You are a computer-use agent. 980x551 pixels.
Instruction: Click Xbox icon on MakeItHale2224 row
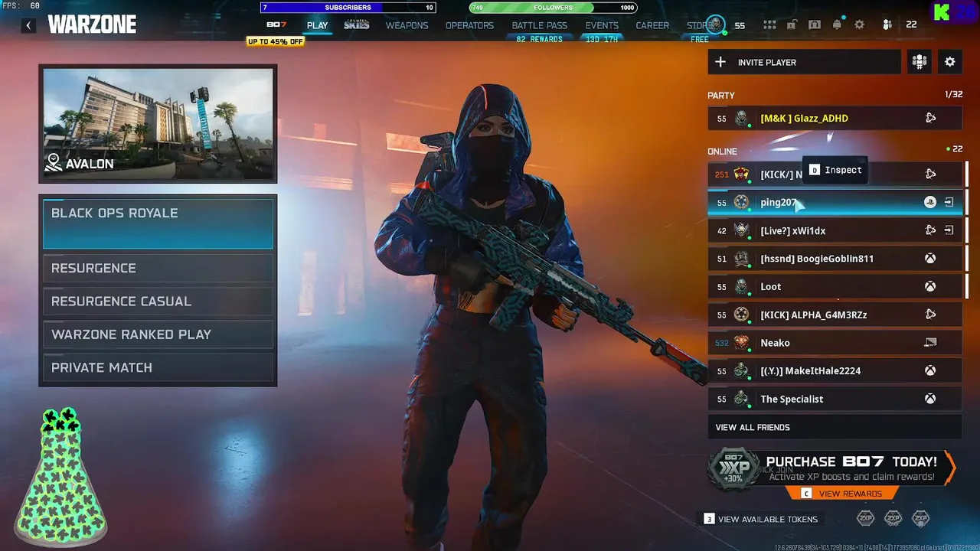click(x=929, y=370)
